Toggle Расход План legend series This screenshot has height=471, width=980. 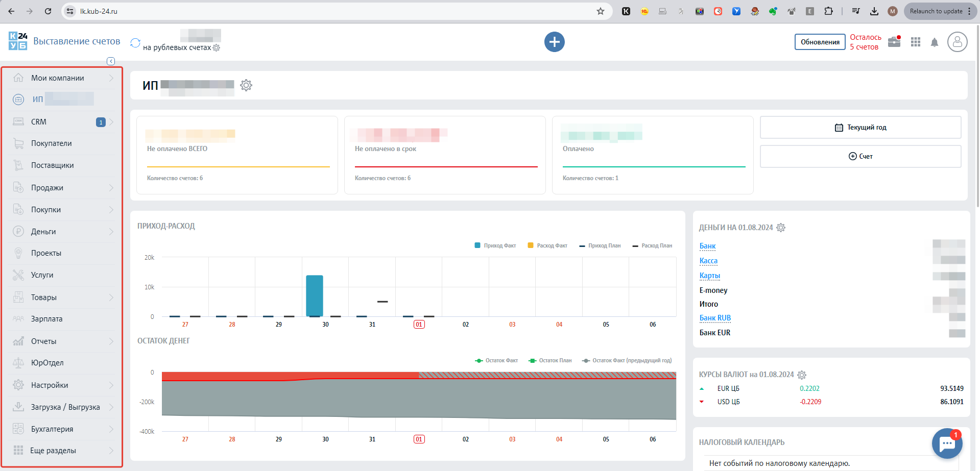652,245
